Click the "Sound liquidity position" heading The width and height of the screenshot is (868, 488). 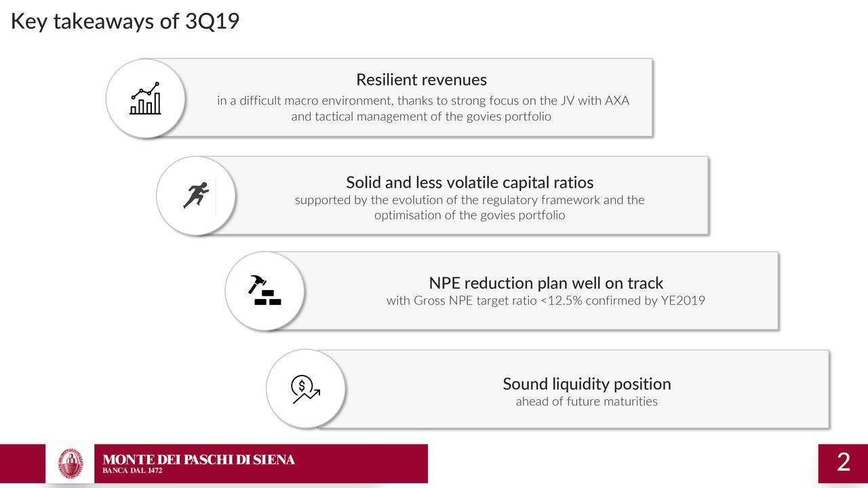pos(587,384)
